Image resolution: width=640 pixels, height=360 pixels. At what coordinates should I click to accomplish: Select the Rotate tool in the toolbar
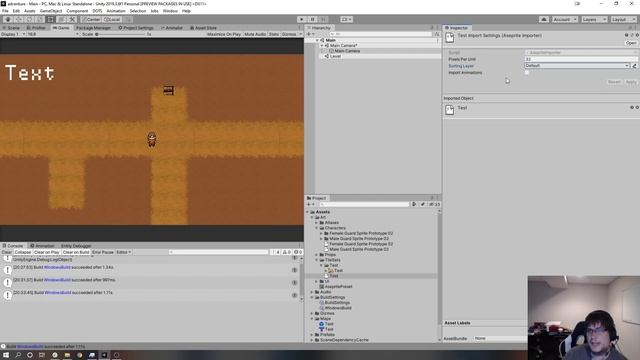29,19
